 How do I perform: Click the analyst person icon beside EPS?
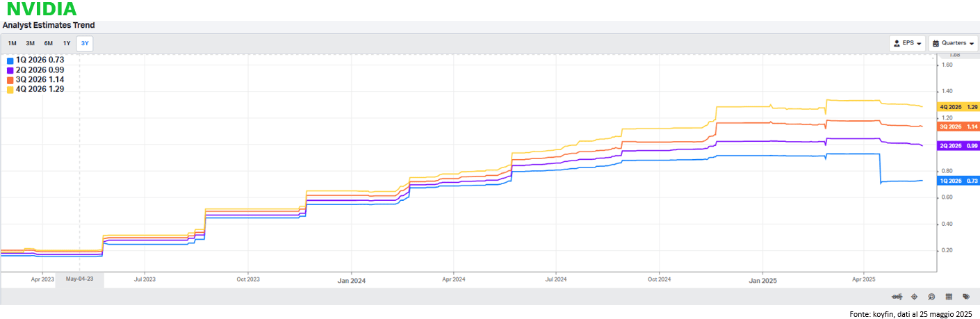(897, 43)
